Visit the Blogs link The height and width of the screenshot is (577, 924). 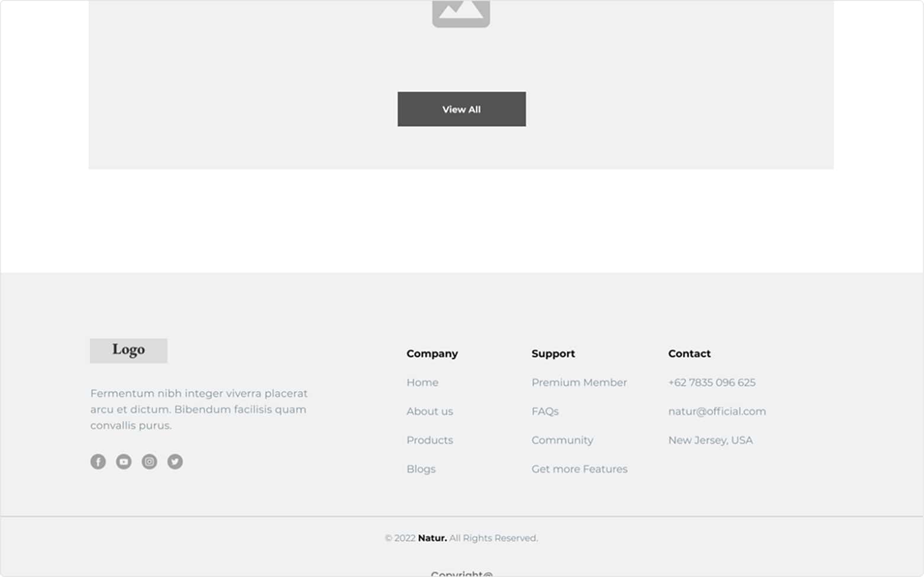(421, 469)
